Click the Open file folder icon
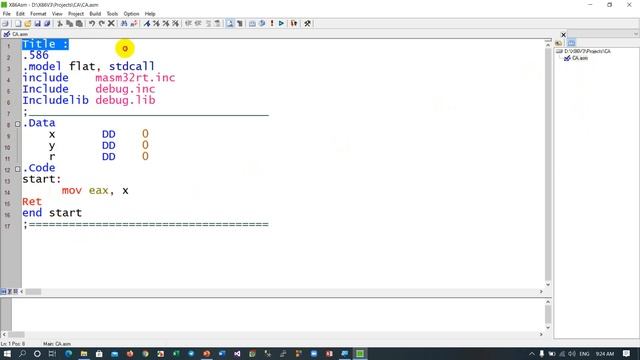Viewport: 640px width, 360px height. pos(27,24)
